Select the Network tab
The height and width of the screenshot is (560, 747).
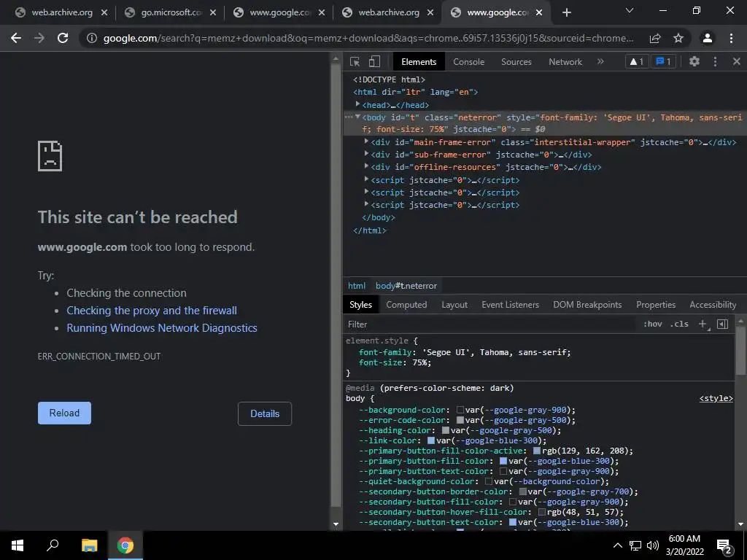pyautogui.click(x=565, y=62)
